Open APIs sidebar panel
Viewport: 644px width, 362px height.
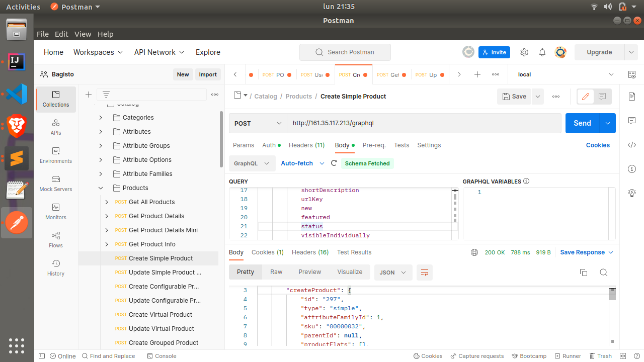[x=56, y=127]
